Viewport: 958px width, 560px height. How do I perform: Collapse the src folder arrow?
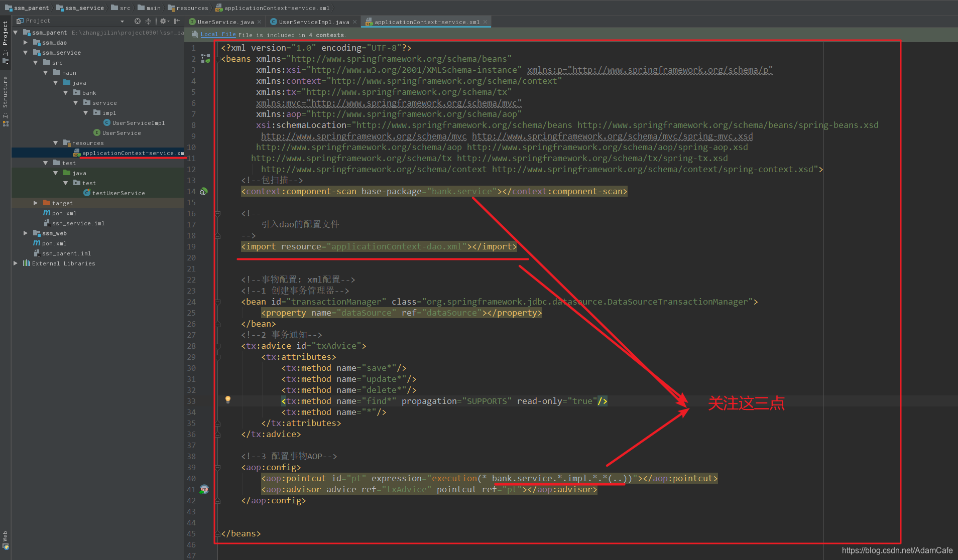[36, 63]
